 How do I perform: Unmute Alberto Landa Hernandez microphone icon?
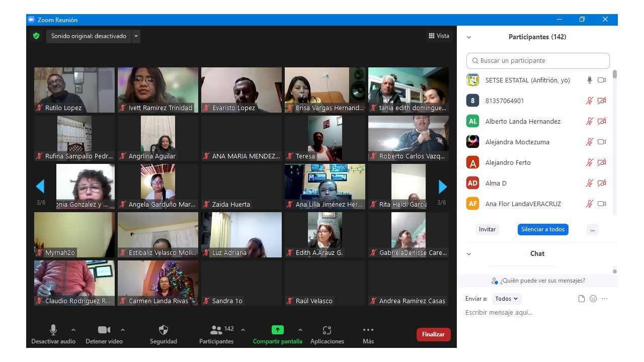click(x=590, y=121)
